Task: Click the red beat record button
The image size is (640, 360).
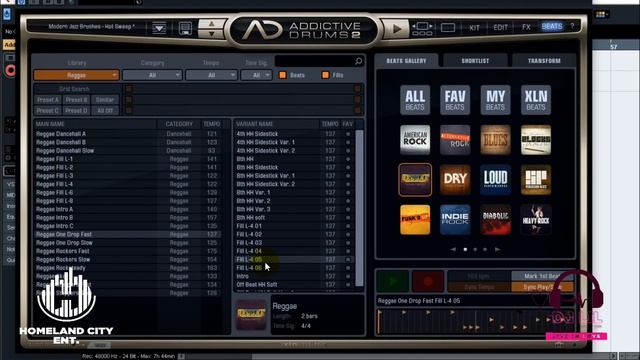Action: pos(428,281)
